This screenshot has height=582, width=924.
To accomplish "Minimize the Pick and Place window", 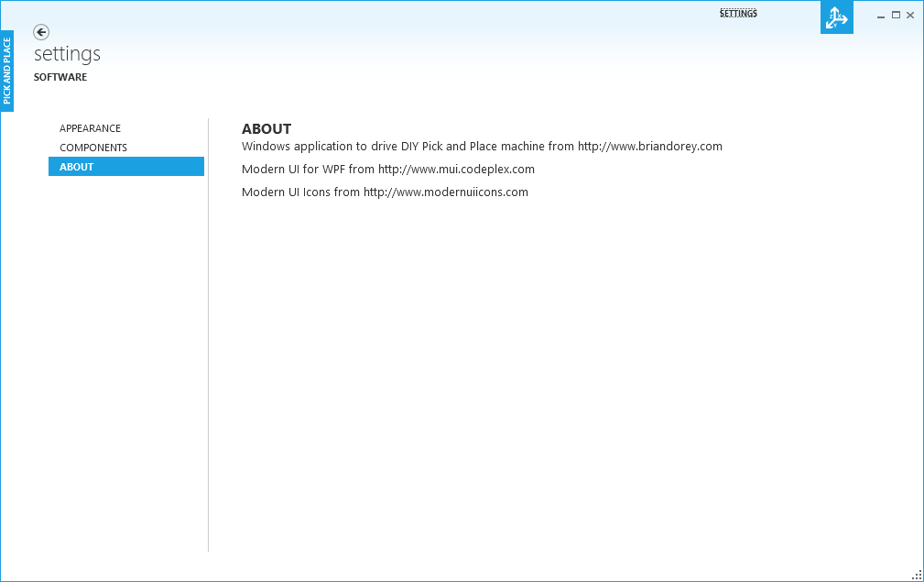I will point(881,15).
